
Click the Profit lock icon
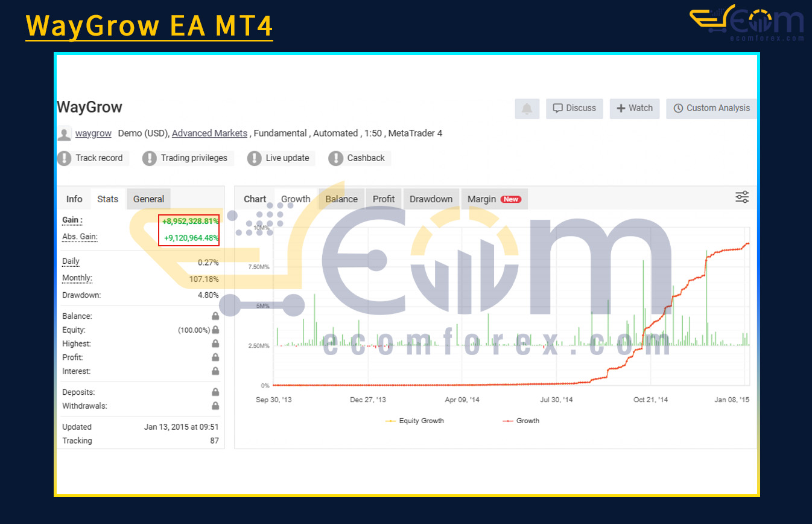[215, 357]
